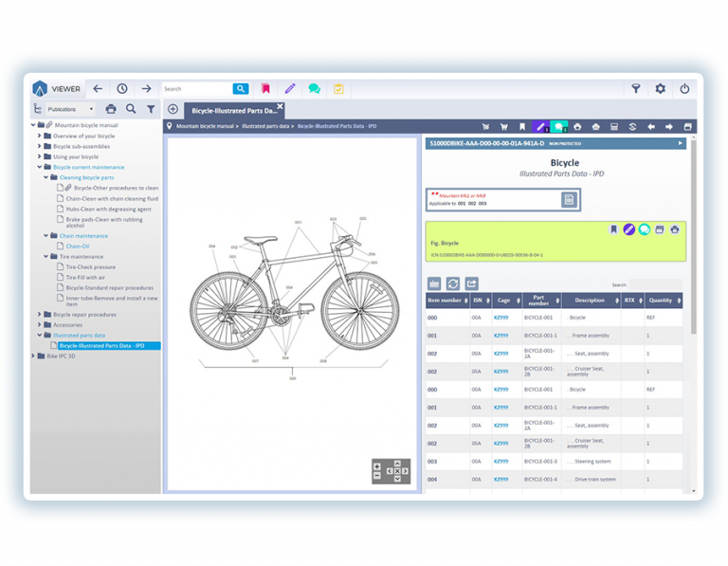
Task: Go to previous document with left arrow
Action: pyautogui.click(x=651, y=126)
